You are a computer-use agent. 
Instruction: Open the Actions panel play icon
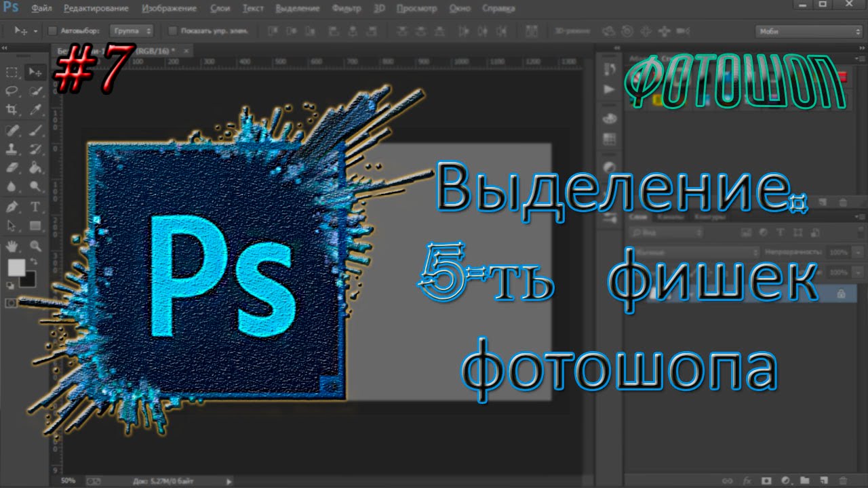pyautogui.click(x=610, y=89)
